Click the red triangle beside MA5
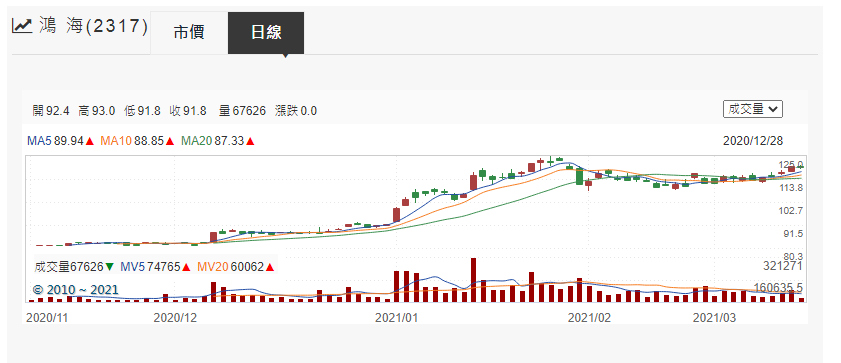Viewport: 841px width, 363px height. pyautogui.click(x=90, y=142)
